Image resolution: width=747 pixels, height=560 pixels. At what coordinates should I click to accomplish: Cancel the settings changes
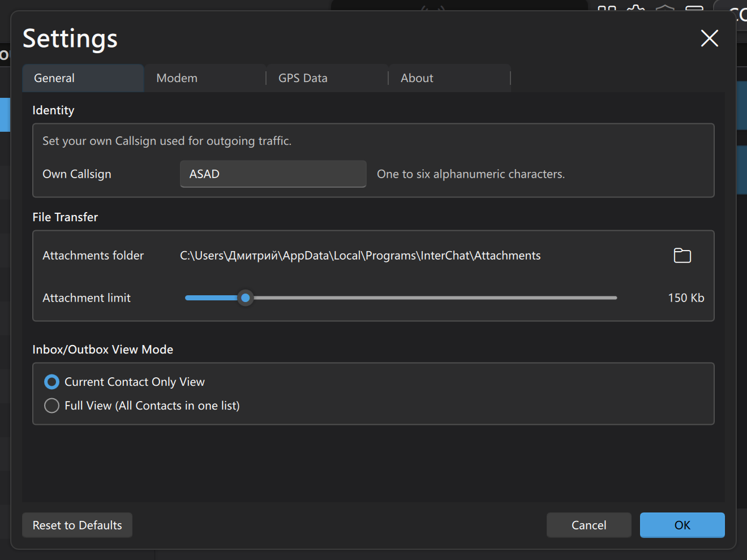[x=589, y=525]
